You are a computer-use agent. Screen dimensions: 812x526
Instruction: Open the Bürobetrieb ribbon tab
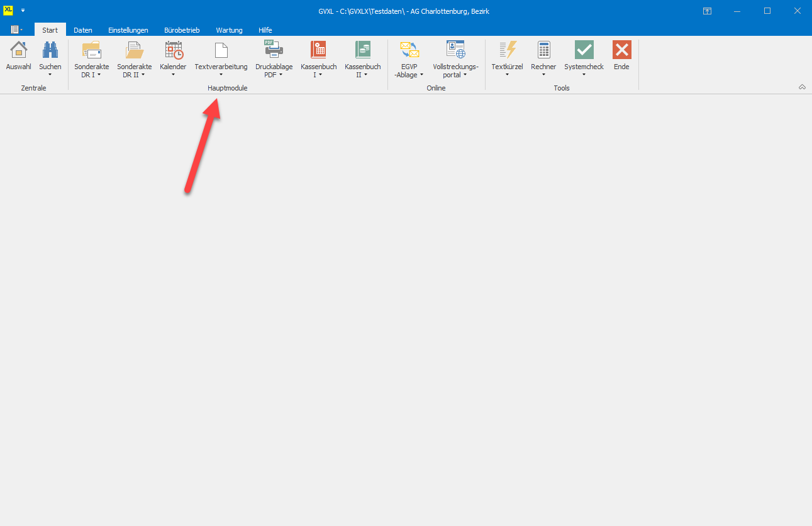click(x=182, y=30)
